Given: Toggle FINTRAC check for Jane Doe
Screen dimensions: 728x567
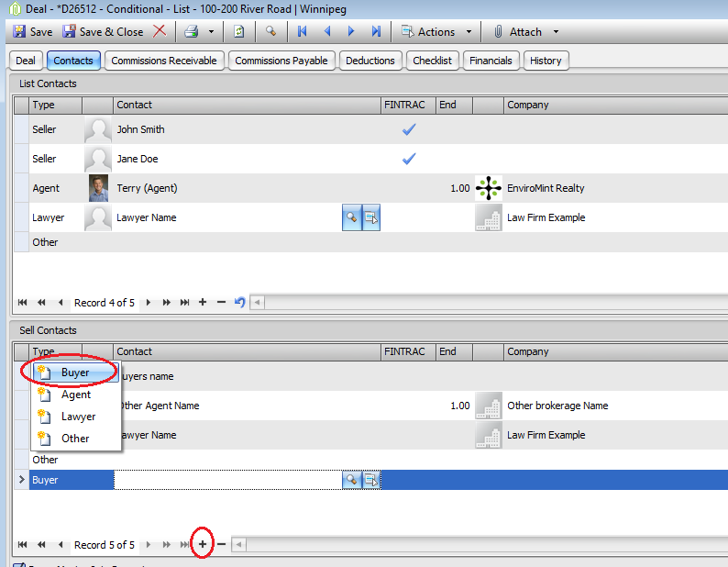Looking at the screenshot, I should point(409,159).
